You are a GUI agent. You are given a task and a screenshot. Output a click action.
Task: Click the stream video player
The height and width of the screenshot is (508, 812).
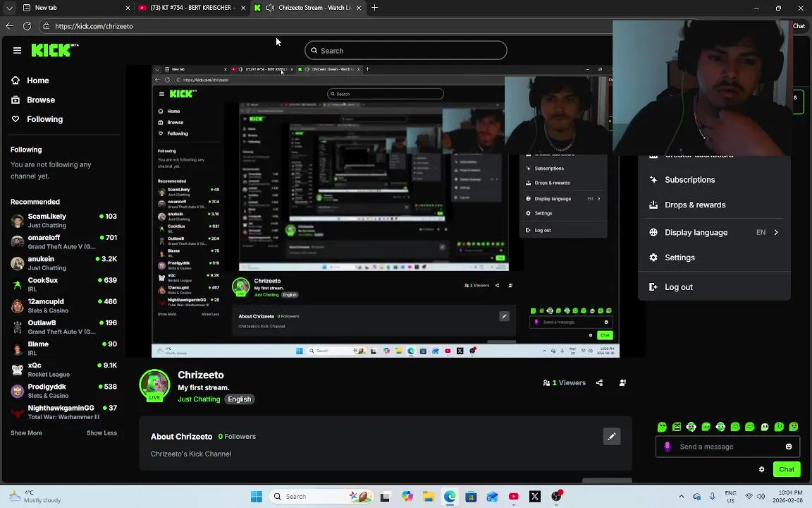click(386, 212)
